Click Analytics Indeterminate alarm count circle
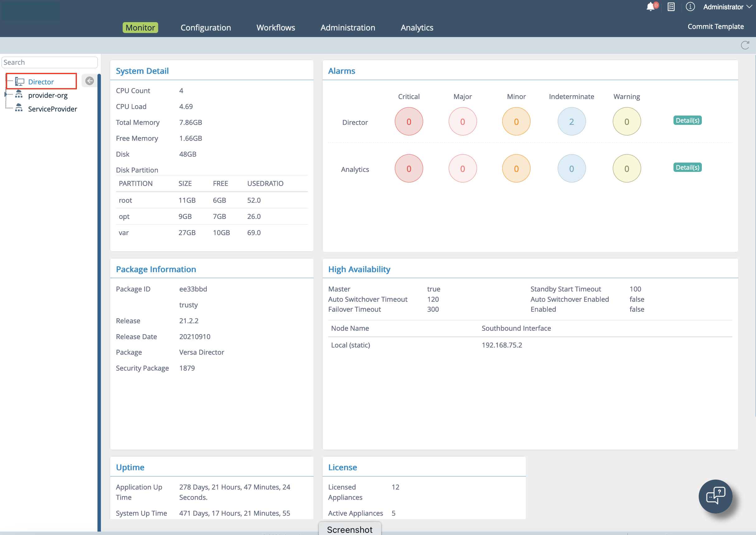Image resolution: width=756 pixels, height=535 pixels. [572, 169]
